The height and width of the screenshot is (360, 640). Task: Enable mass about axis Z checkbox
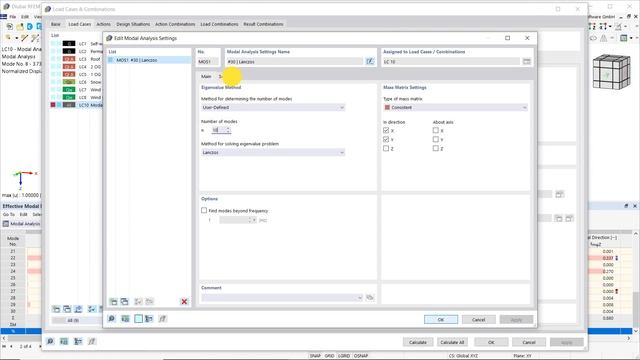[x=436, y=149]
